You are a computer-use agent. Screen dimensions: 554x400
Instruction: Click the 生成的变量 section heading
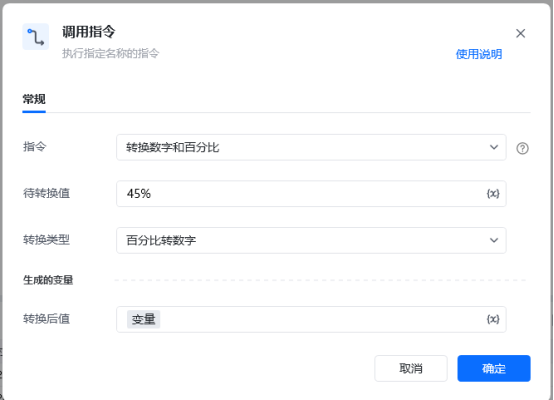48,280
